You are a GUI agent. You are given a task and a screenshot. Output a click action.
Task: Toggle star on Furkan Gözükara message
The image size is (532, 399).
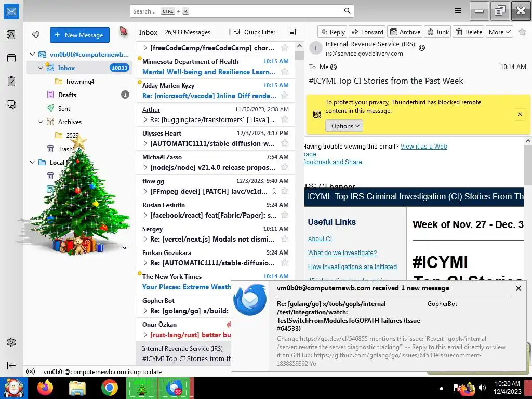coord(285,262)
